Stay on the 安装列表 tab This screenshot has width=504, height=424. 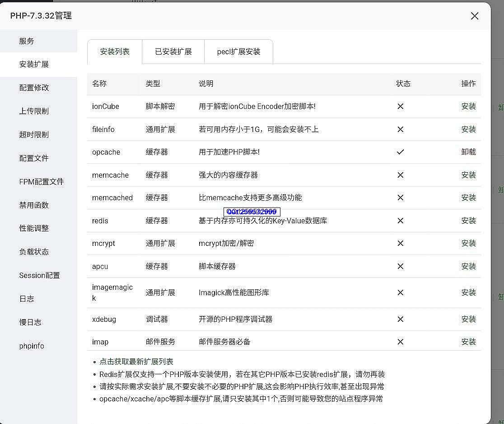(114, 52)
